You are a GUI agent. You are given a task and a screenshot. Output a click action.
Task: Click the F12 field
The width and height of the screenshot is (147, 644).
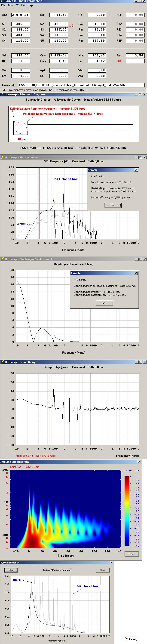(135, 24)
